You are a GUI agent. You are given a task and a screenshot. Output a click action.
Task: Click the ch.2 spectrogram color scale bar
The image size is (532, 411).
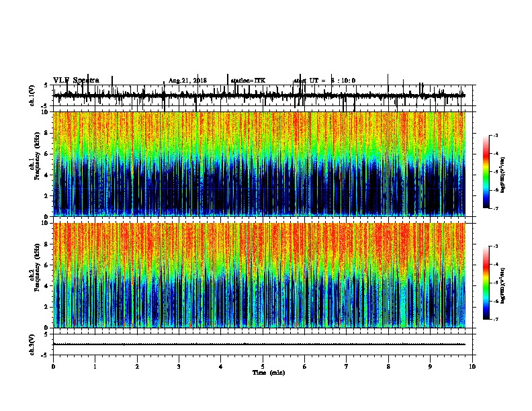pos(486,283)
